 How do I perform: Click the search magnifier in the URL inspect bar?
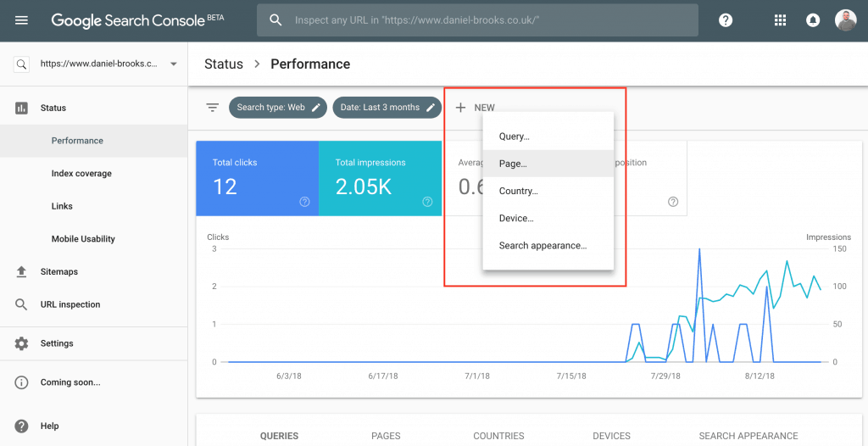[x=275, y=20]
